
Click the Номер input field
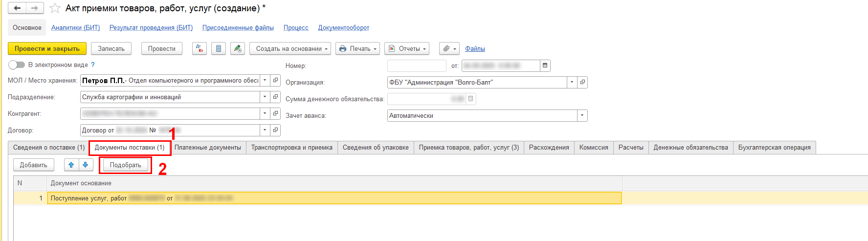416,66
